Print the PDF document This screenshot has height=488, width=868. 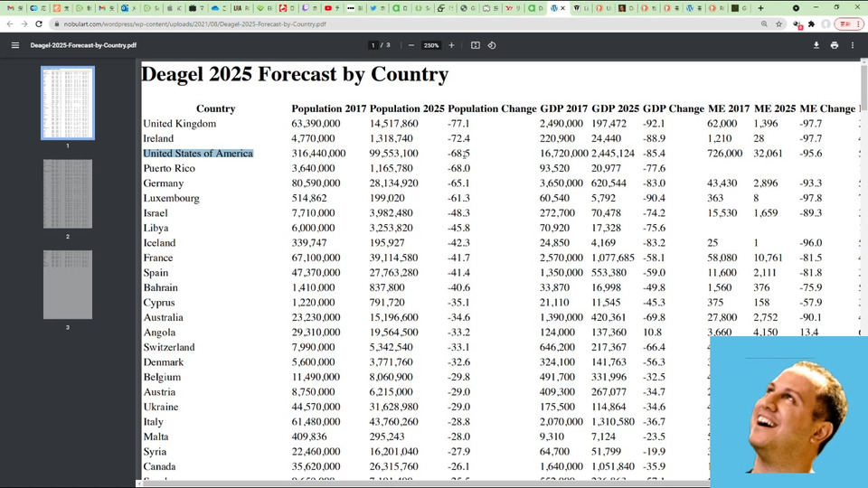point(835,45)
